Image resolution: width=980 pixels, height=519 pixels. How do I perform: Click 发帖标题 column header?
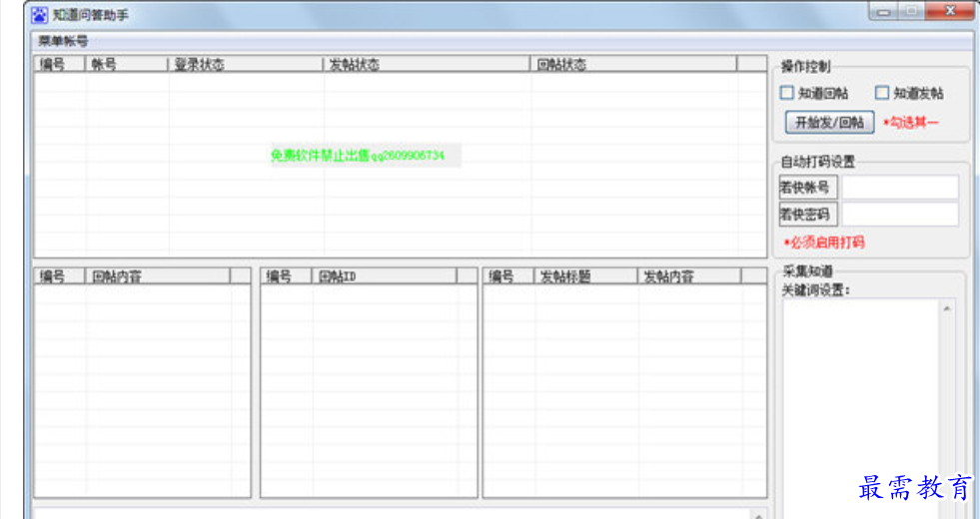[585, 276]
